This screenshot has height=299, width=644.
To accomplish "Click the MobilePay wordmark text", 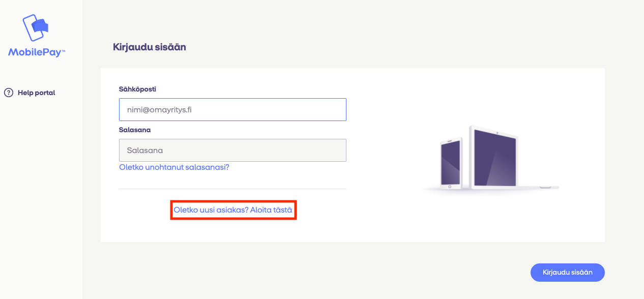I will [x=34, y=52].
